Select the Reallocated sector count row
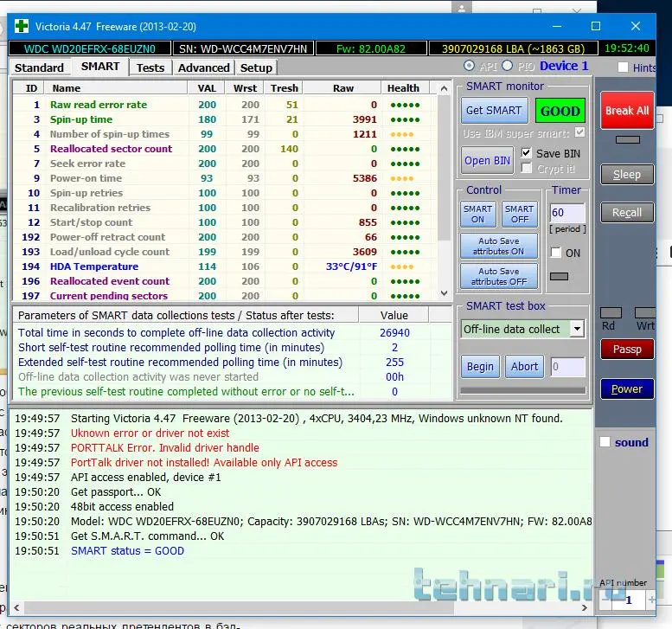Viewport: 672px width, 629px height. (x=225, y=149)
